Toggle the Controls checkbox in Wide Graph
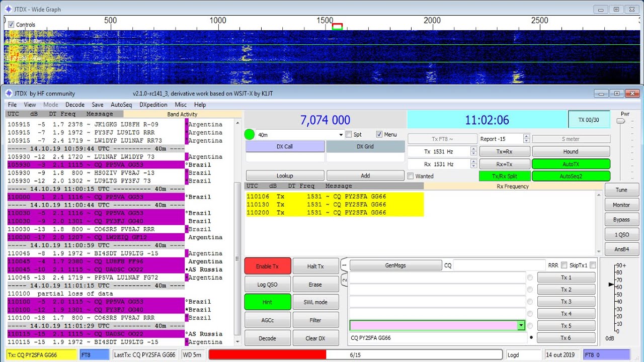This screenshot has height=362, width=644. [x=11, y=24]
